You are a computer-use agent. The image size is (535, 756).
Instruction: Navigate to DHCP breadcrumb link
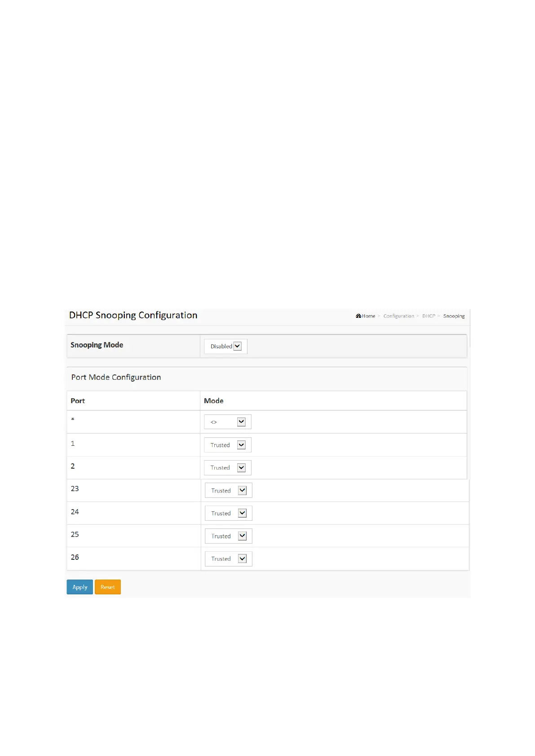point(429,316)
